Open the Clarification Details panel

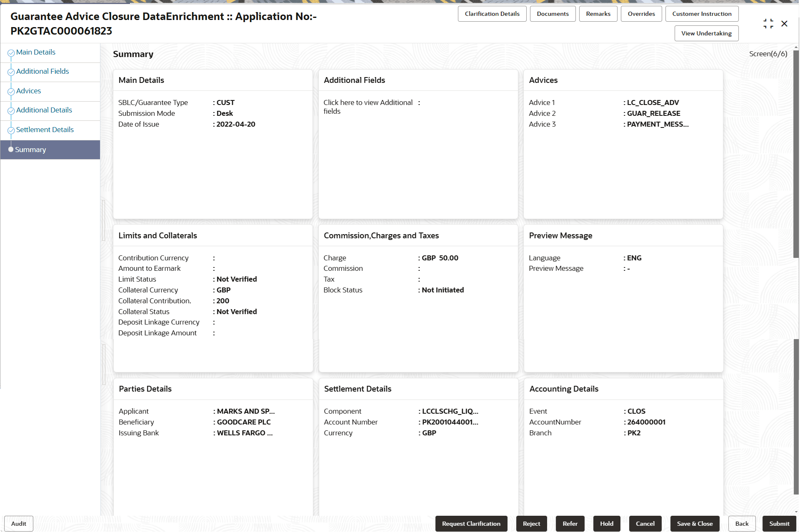click(492, 14)
